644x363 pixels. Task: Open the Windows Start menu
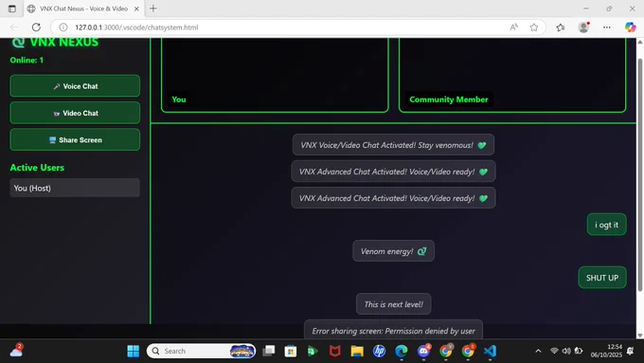click(134, 351)
